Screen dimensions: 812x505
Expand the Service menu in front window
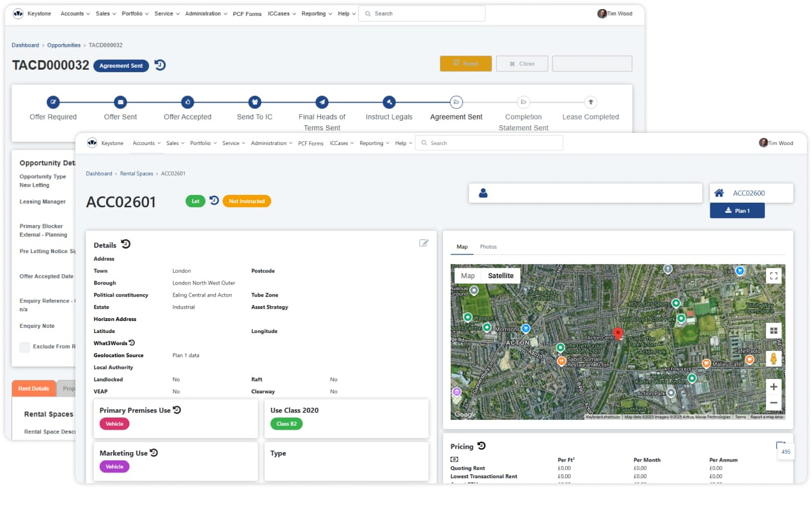click(234, 143)
